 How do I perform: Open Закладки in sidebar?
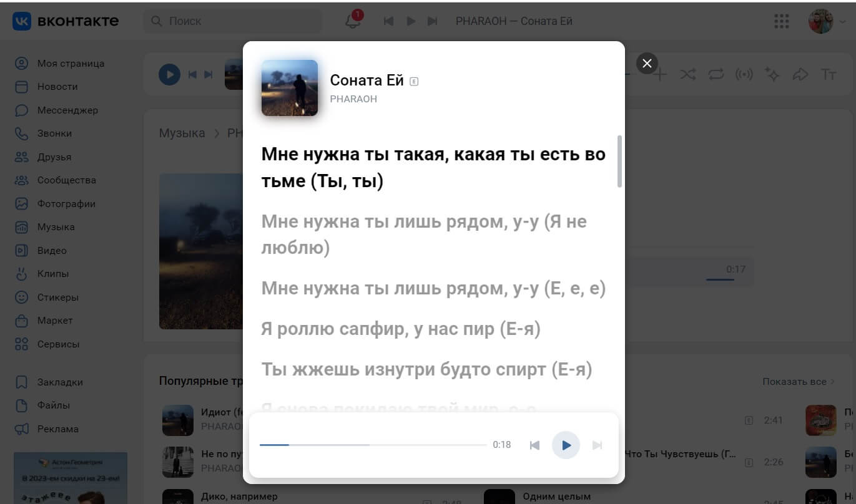[49, 382]
